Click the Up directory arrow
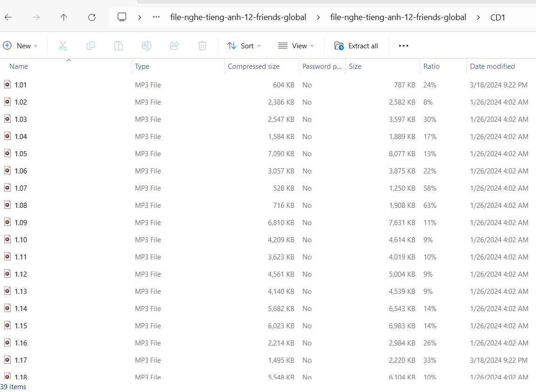The height and width of the screenshot is (392, 536). click(x=64, y=18)
